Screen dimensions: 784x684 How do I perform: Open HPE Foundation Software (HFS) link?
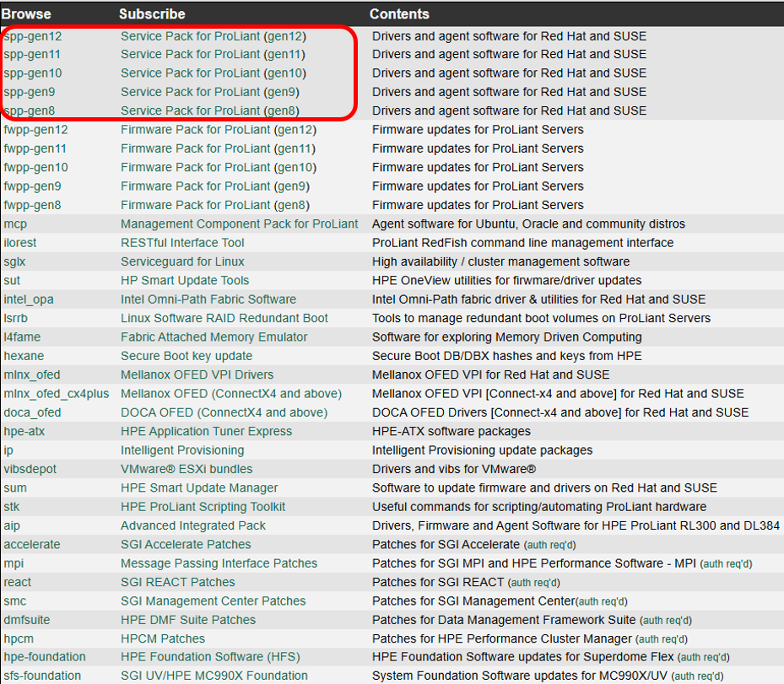pos(210,657)
